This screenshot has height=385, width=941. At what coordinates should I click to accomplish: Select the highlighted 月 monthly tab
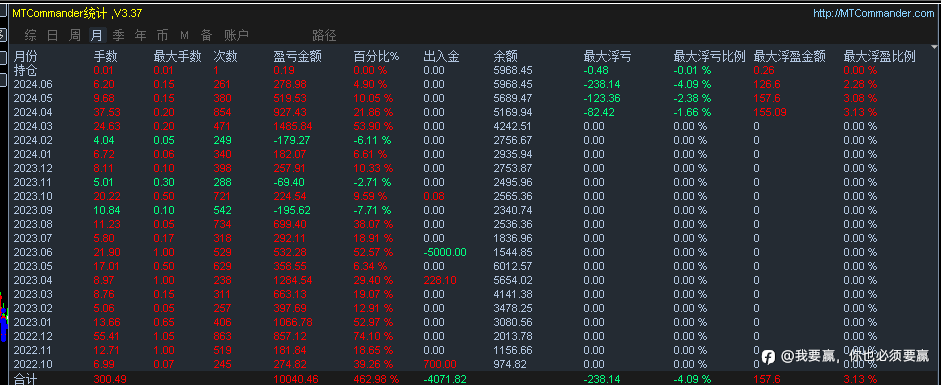pyautogui.click(x=97, y=35)
